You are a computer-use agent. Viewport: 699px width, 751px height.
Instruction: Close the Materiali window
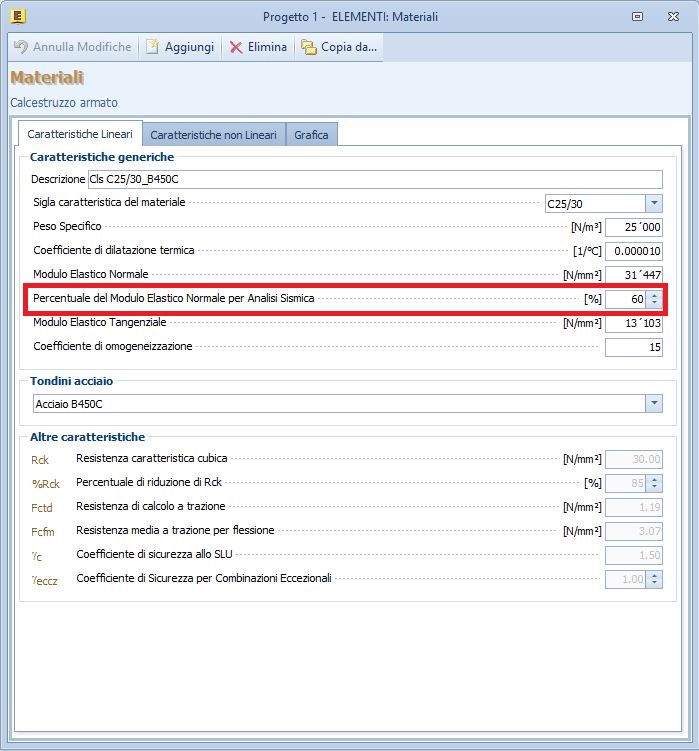pos(674,16)
